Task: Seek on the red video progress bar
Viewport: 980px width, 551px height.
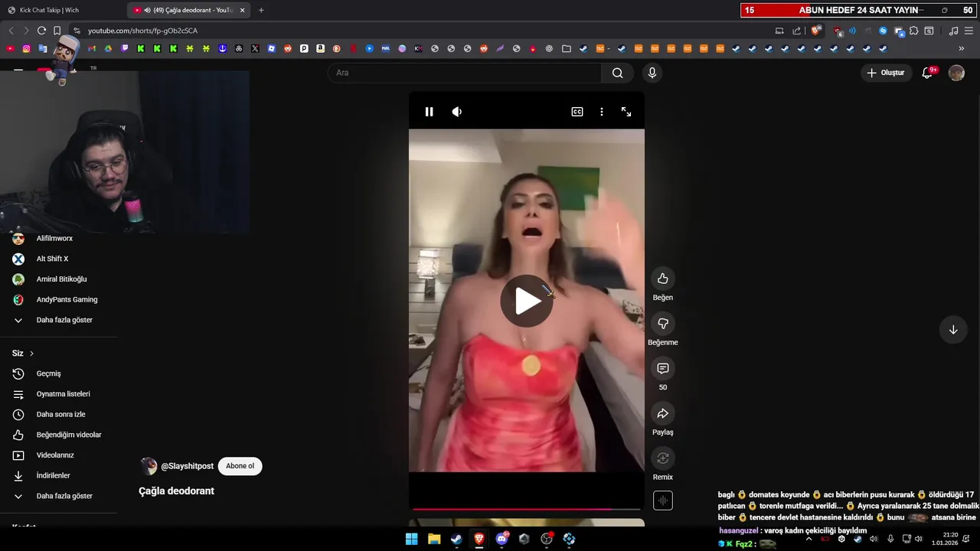Action: [527, 509]
